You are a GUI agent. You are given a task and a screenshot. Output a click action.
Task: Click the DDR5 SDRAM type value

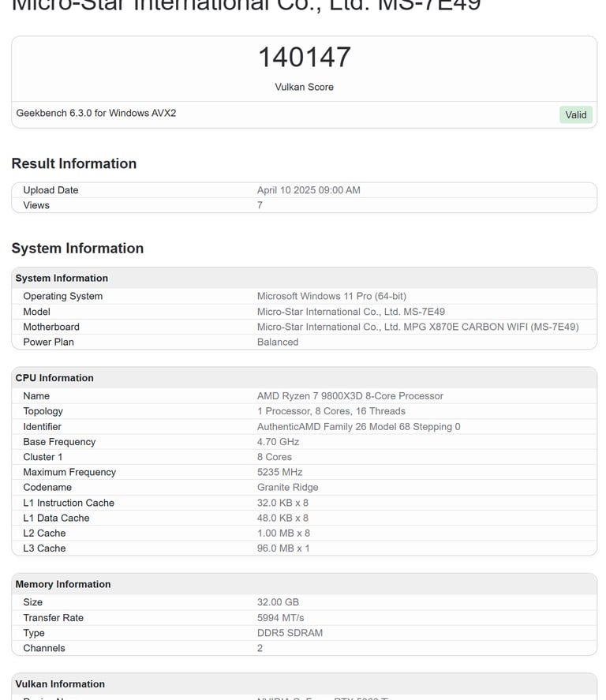(290, 633)
